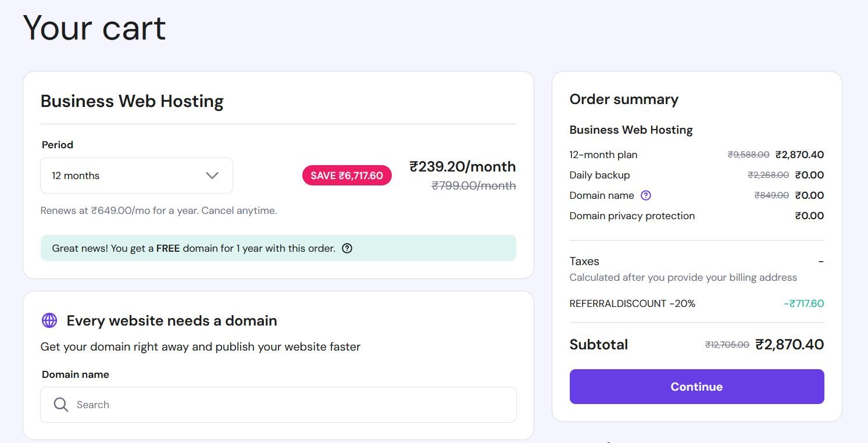Click the 'Domain privacy protection' line item
The image size is (868, 443).
click(x=632, y=216)
